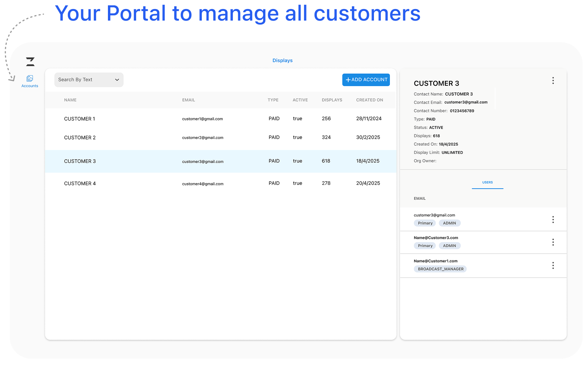Viewport: 588px width, 376px height.
Task: Sort by the Displays column header
Action: (x=332, y=100)
